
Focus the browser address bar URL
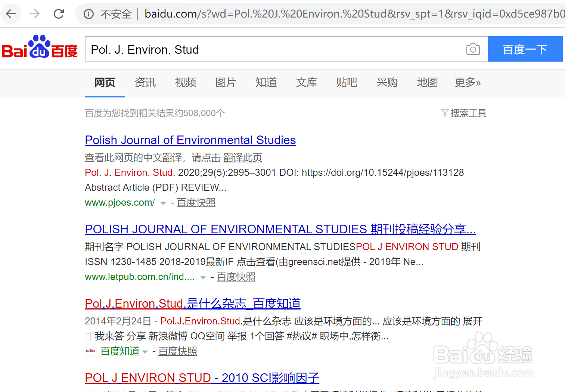click(354, 14)
